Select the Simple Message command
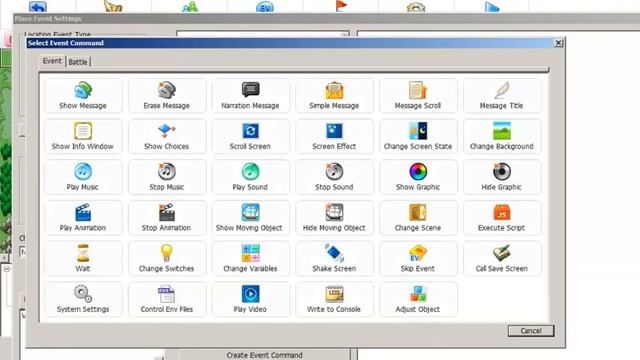This screenshot has width=640, height=360. [334, 96]
